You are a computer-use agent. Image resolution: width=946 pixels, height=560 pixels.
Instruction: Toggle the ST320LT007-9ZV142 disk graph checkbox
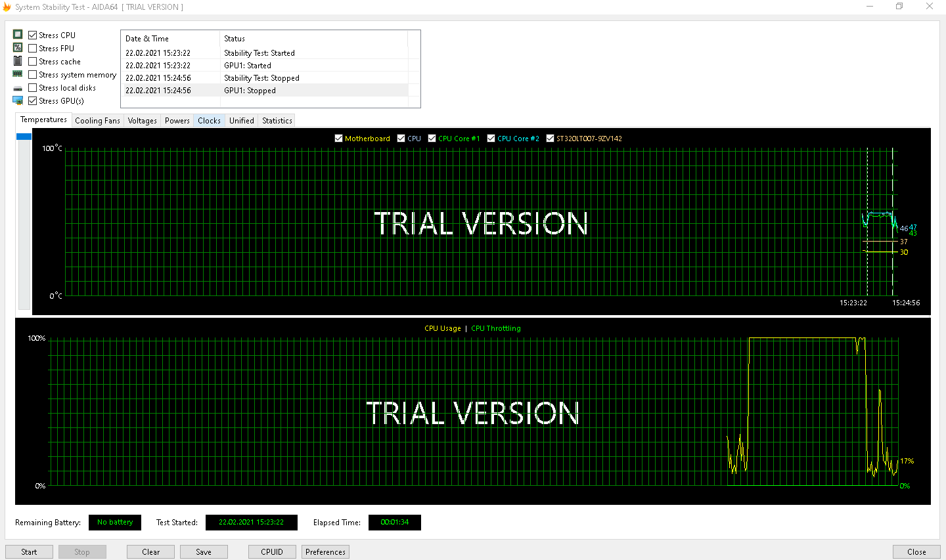point(551,139)
